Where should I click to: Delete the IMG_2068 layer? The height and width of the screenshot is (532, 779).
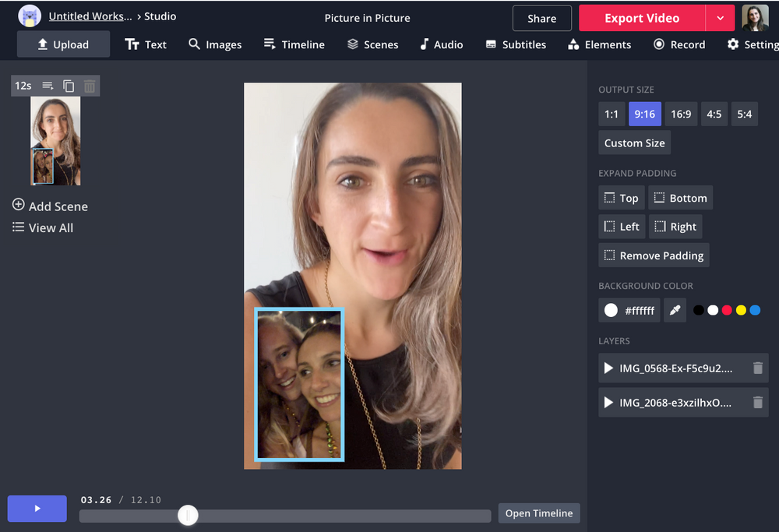[757, 403]
